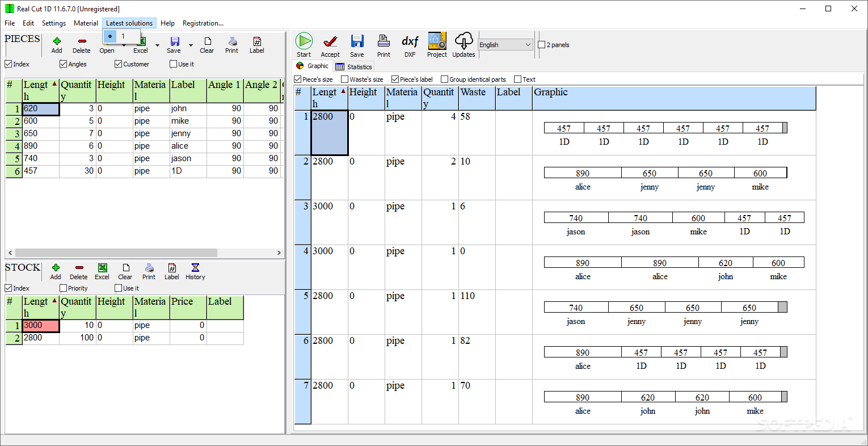868x446 pixels.
Task: Enable the Text checkbox
Action: tap(518, 79)
